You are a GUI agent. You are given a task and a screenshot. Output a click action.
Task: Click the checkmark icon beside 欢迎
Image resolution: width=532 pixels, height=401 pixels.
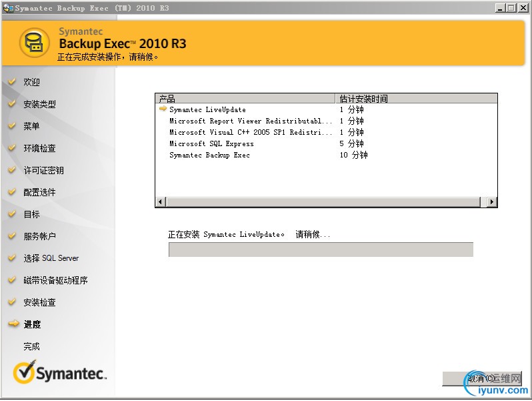pyautogui.click(x=12, y=81)
